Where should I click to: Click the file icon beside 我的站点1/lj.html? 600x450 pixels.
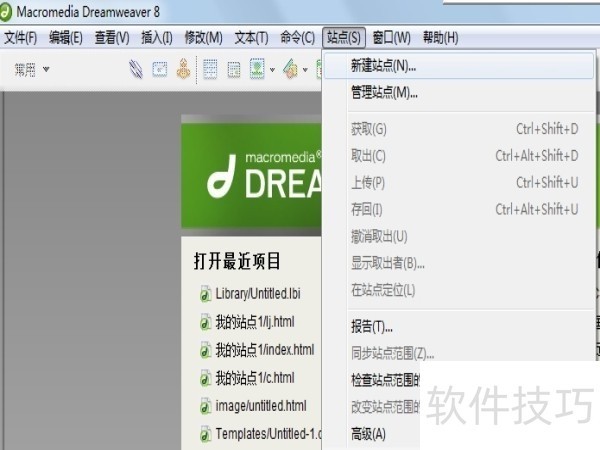[x=205, y=322]
